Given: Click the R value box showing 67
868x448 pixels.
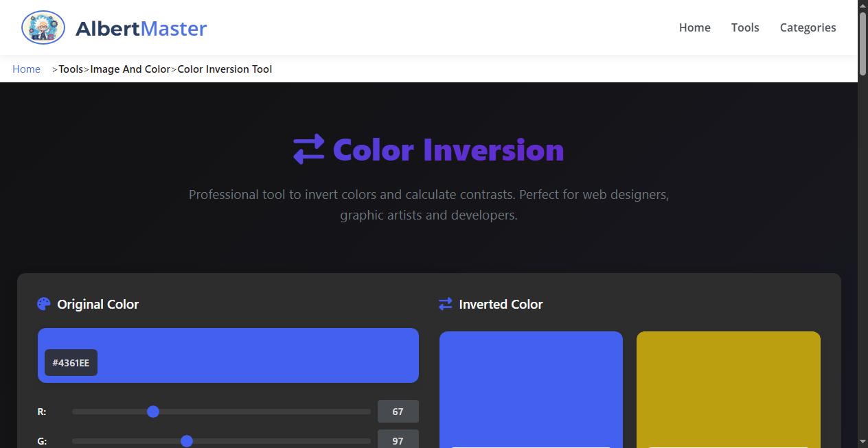Looking at the screenshot, I should point(398,411).
